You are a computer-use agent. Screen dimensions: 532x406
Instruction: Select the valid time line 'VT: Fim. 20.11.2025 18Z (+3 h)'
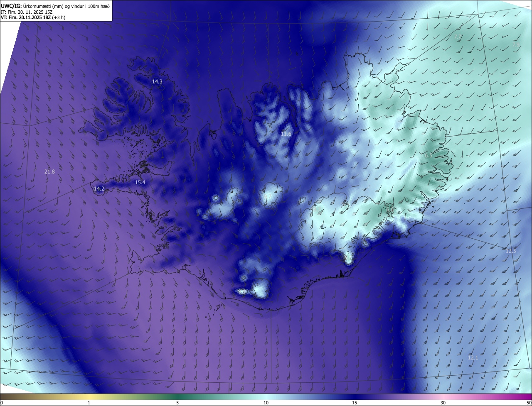point(33,17)
